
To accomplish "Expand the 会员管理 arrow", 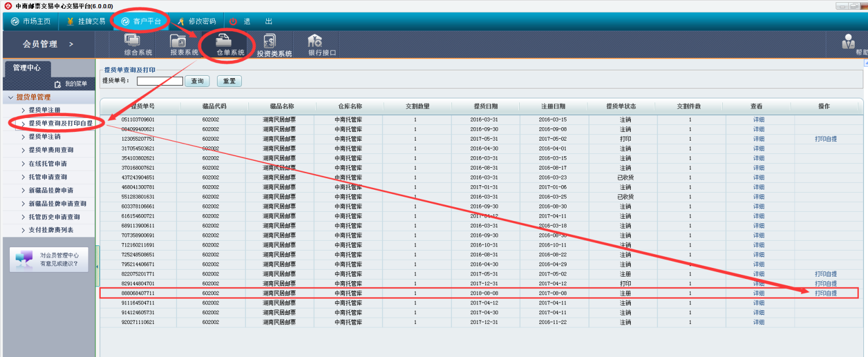I will coord(71,44).
